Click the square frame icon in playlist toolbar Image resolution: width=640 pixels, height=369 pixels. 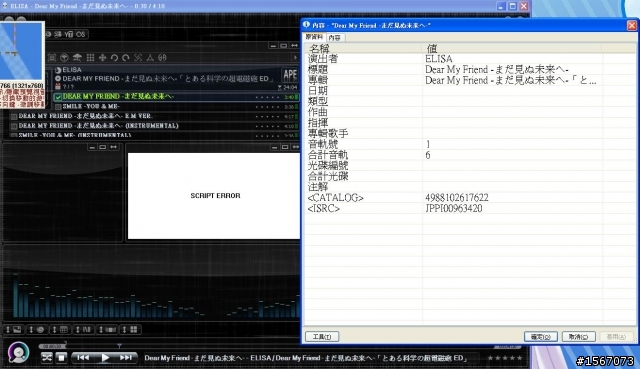pos(52,58)
